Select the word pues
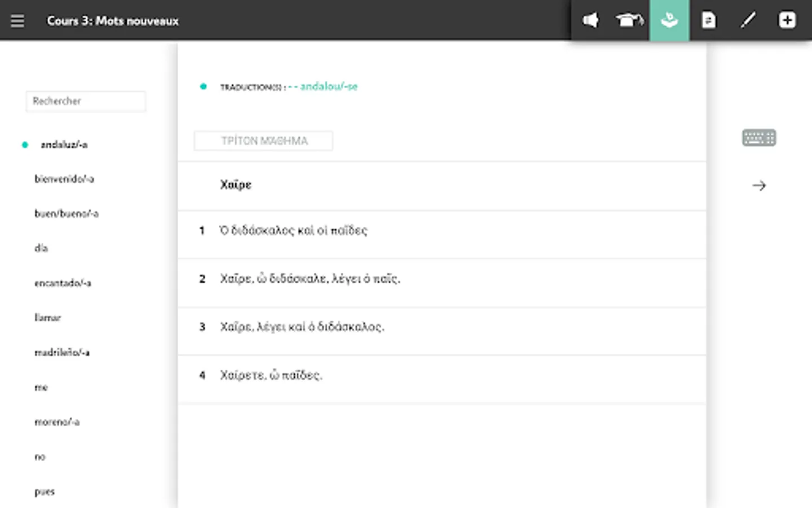 (45, 492)
